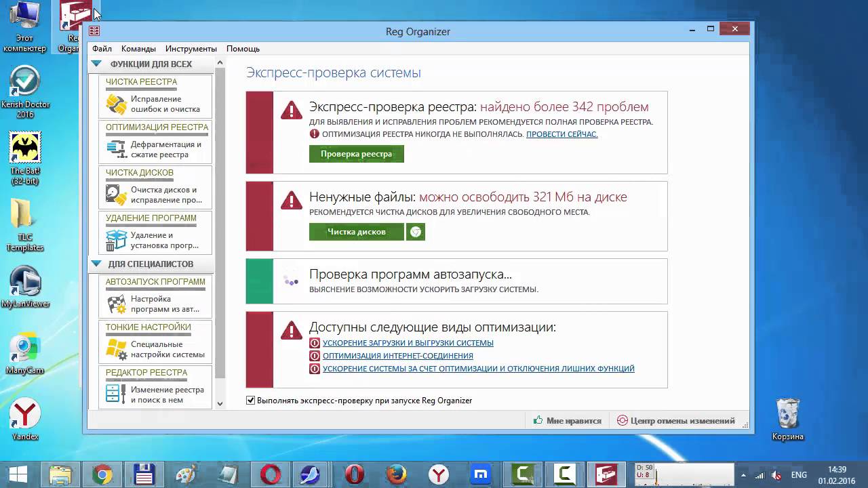
Task: Open the Файл menu
Action: click(x=102, y=49)
